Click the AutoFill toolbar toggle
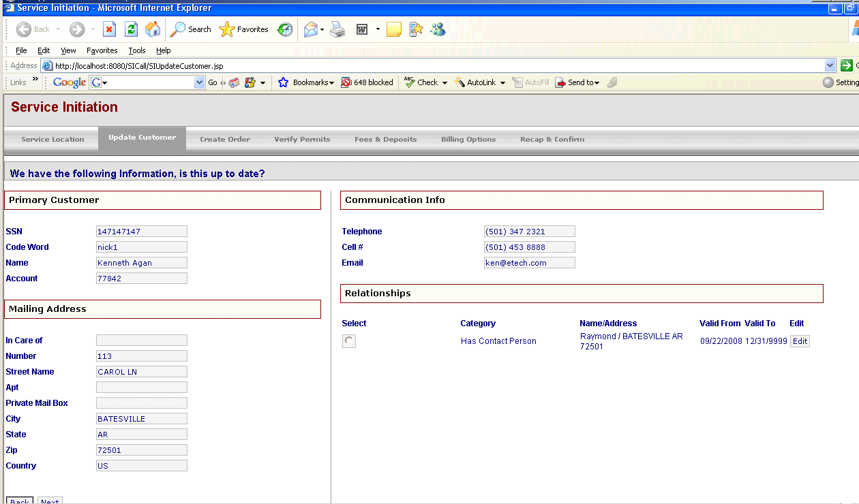 pyautogui.click(x=531, y=82)
